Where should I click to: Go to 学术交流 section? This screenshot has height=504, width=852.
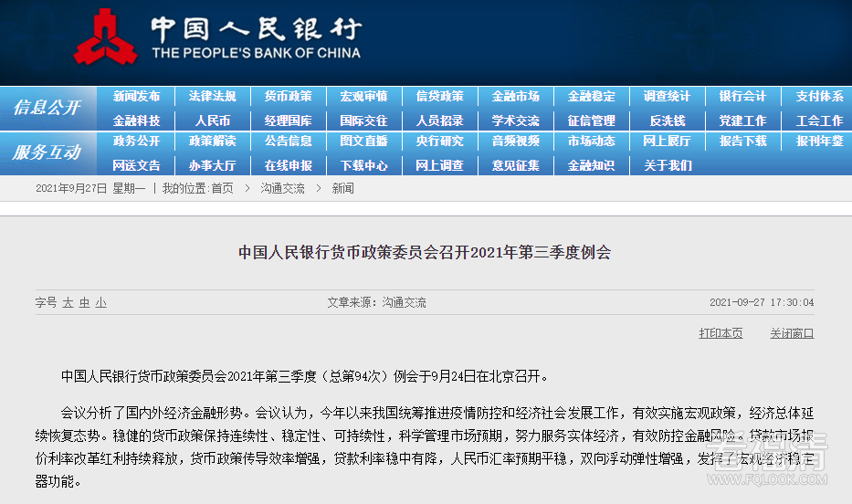point(516,121)
